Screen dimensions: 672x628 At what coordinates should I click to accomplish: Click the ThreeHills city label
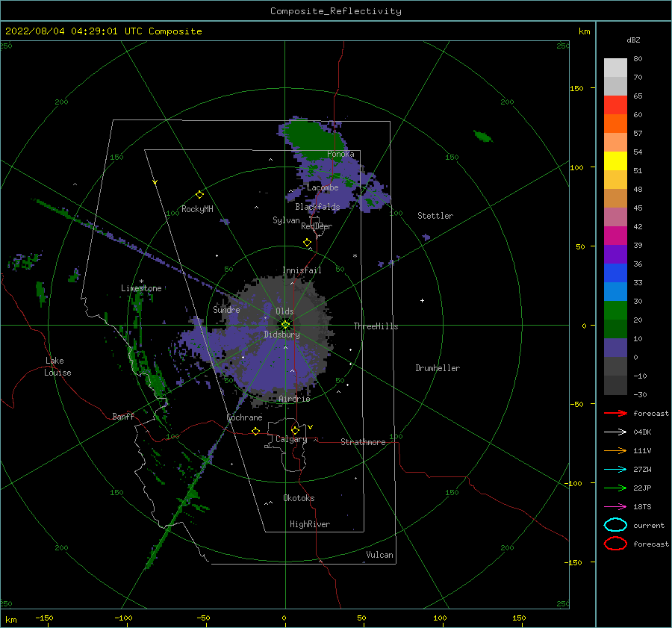click(x=376, y=326)
